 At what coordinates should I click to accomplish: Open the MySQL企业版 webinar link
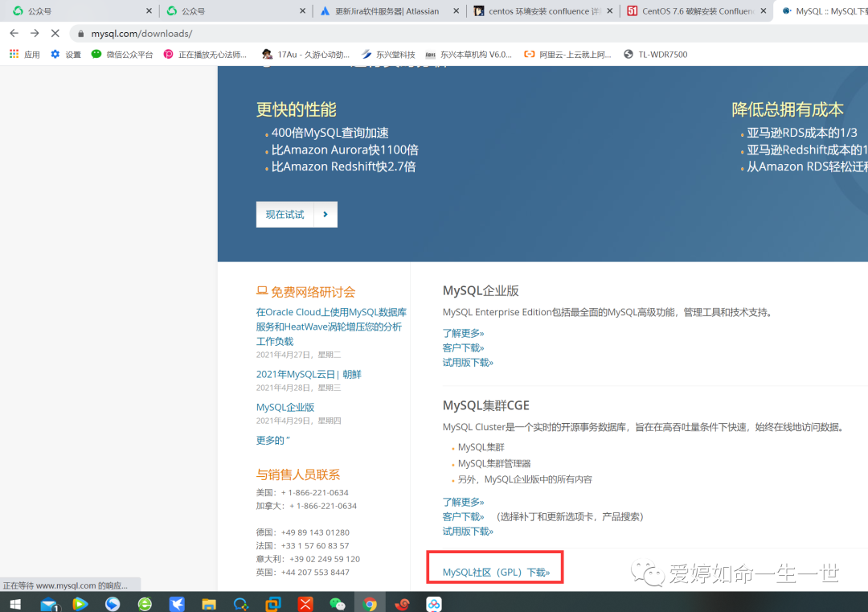click(285, 407)
